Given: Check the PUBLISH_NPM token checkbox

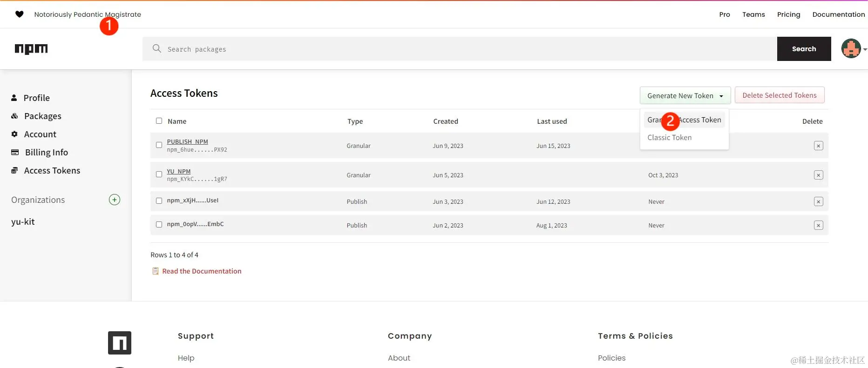Looking at the screenshot, I should (159, 145).
